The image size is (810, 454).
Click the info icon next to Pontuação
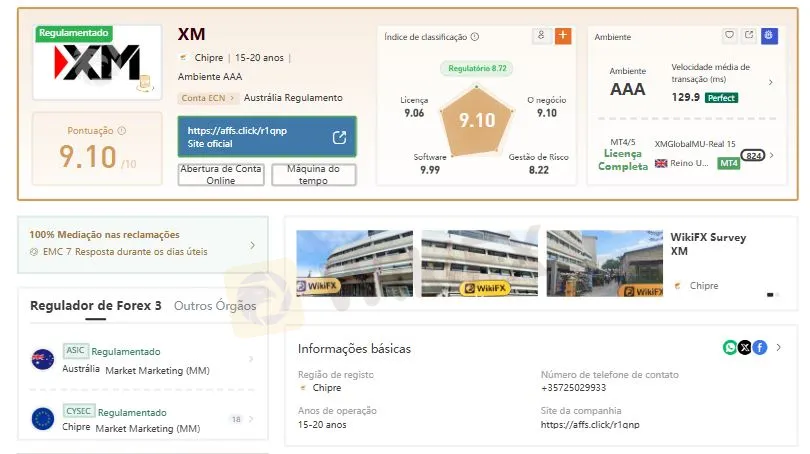pyautogui.click(x=122, y=131)
